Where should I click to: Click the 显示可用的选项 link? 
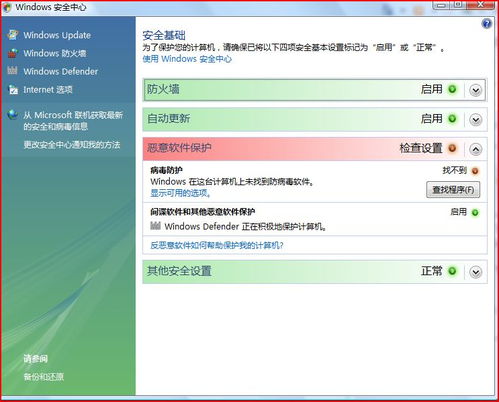pyautogui.click(x=180, y=193)
